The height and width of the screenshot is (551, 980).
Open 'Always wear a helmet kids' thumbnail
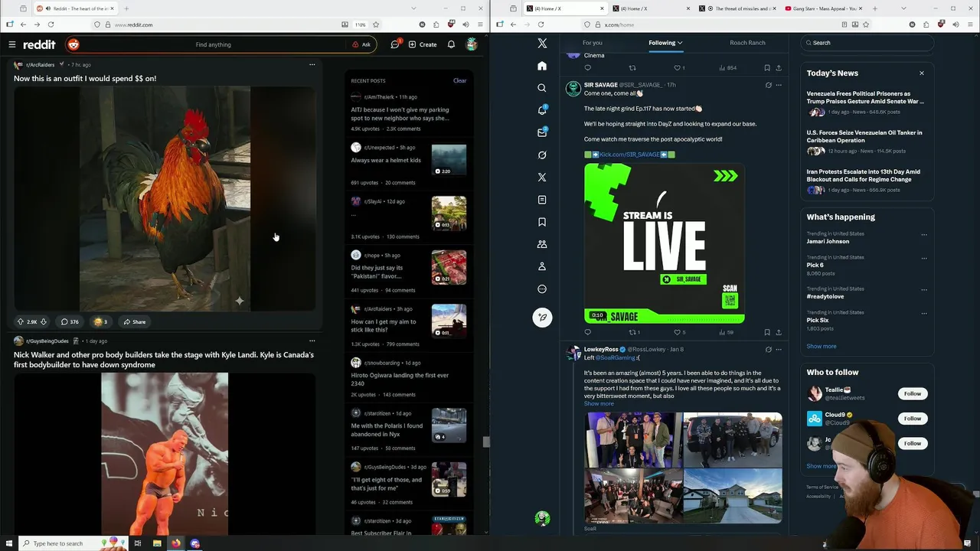click(449, 160)
